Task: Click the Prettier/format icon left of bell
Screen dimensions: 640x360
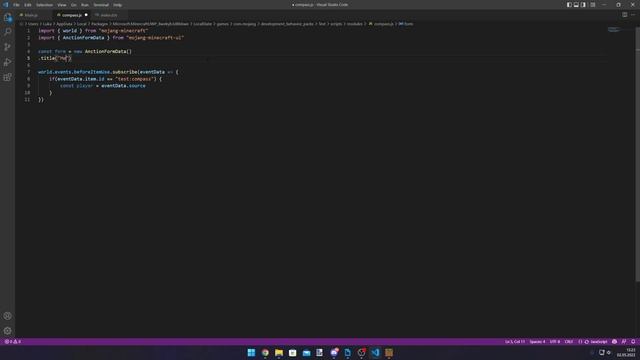Action: tap(624, 342)
